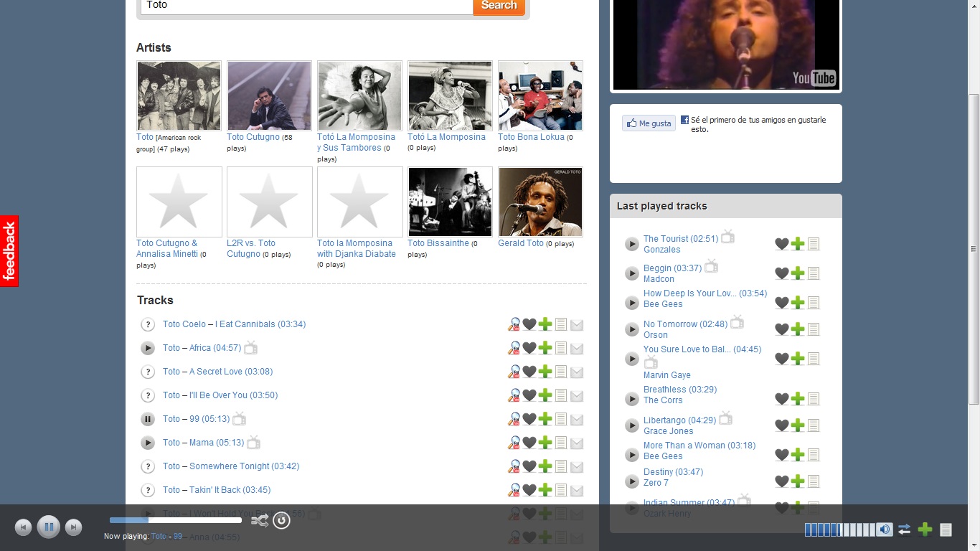Image resolution: width=980 pixels, height=551 pixels.
Task: Click question mark icon beside Takin' It Back
Action: [x=148, y=490]
